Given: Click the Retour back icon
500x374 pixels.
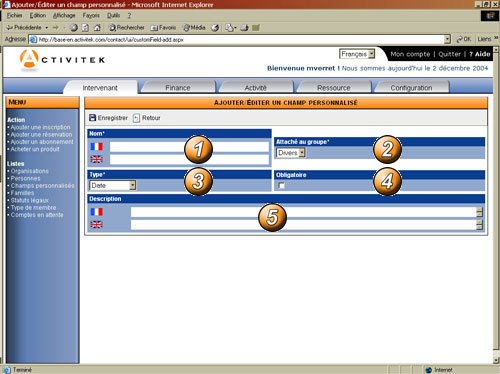Looking at the screenshot, I should point(136,118).
